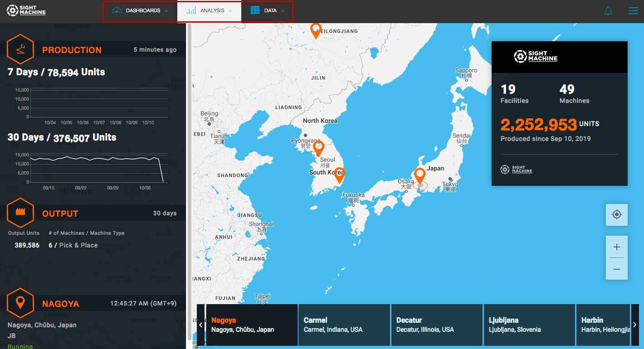Open the hamburger menu icon

pyautogui.click(x=633, y=11)
